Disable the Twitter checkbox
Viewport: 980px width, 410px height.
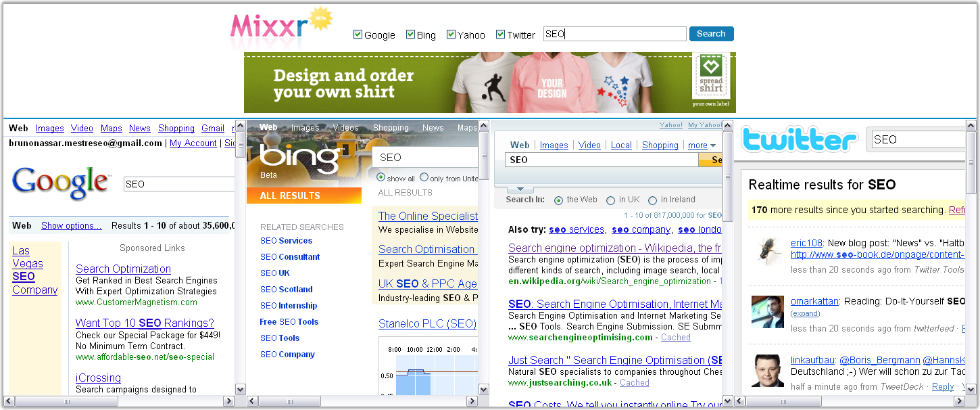500,35
